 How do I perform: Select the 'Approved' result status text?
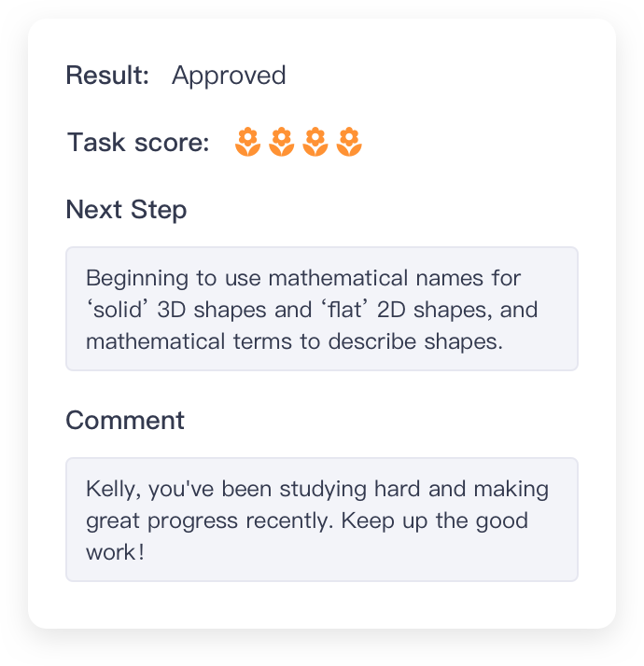(229, 76)
